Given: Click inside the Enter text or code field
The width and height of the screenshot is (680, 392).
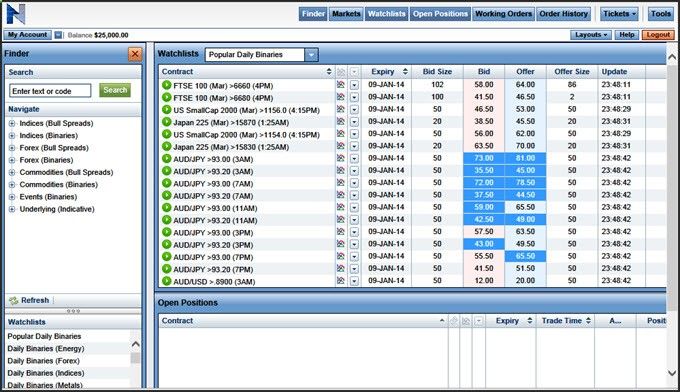Looking at the screenshot, I should (x=50, y=91).
